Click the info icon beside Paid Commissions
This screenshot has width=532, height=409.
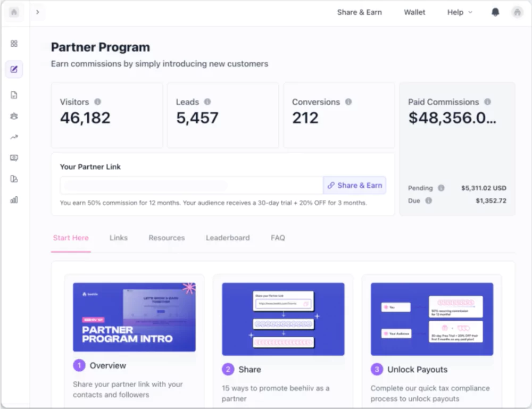(487, 102)
